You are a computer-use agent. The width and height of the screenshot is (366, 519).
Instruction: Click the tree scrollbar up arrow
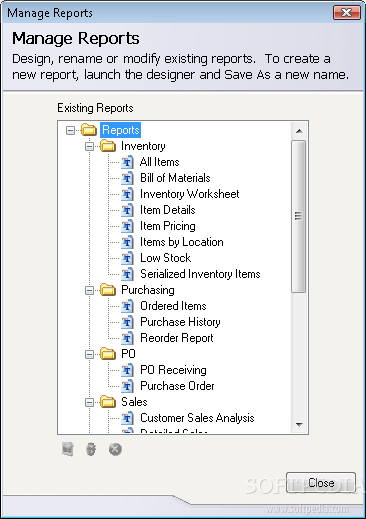[x=299, y=131]
